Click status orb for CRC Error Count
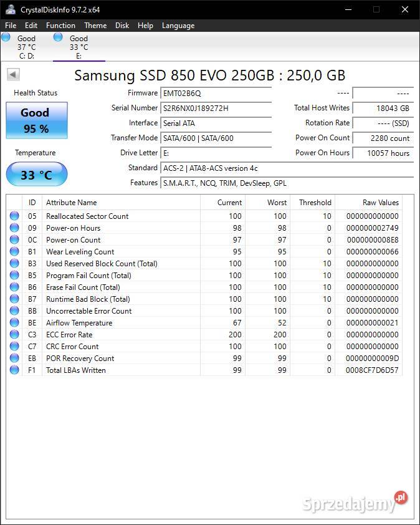This screenshot has width=420, height=525. click(14, 346)
